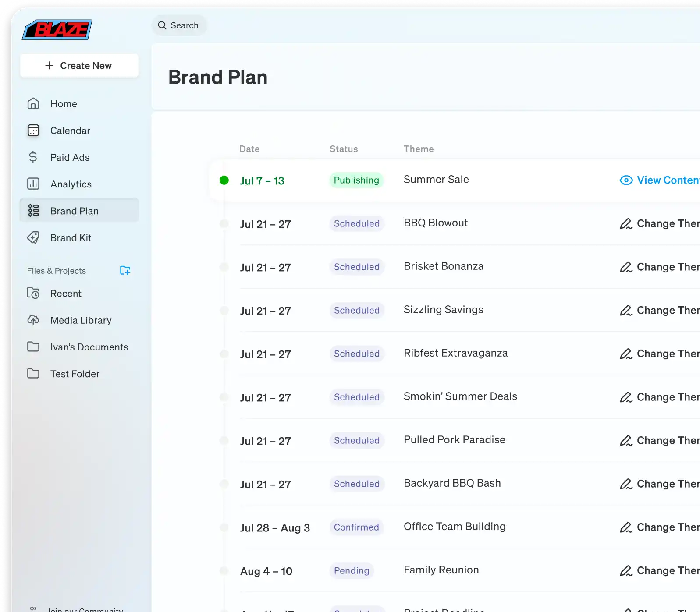Click the pencil icon for Backyard BBQ Bash

(x=626, y=484)
